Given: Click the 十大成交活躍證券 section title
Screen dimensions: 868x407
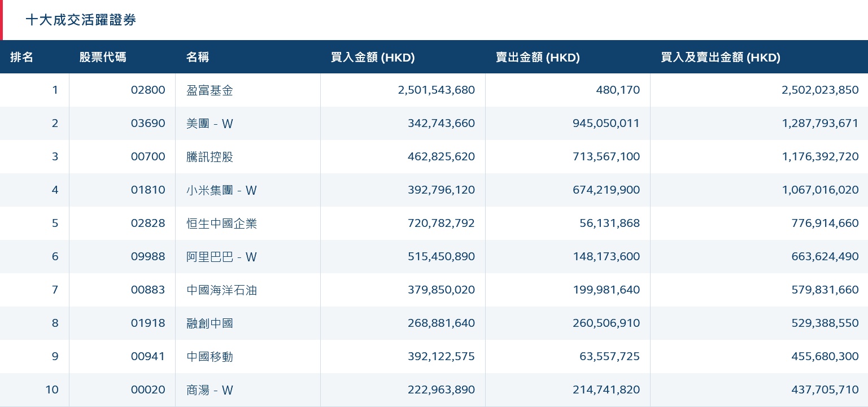Looking at the screenshot, I should 81,20.
